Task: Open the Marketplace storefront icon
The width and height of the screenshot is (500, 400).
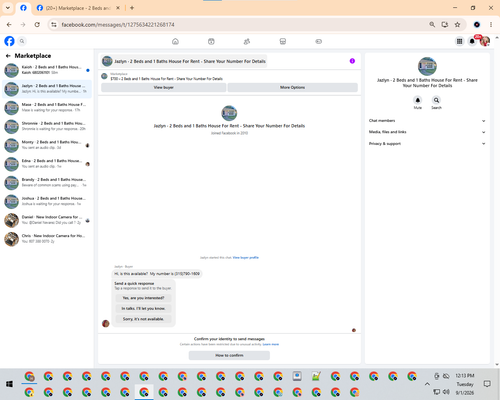Action: pos(283,41)
